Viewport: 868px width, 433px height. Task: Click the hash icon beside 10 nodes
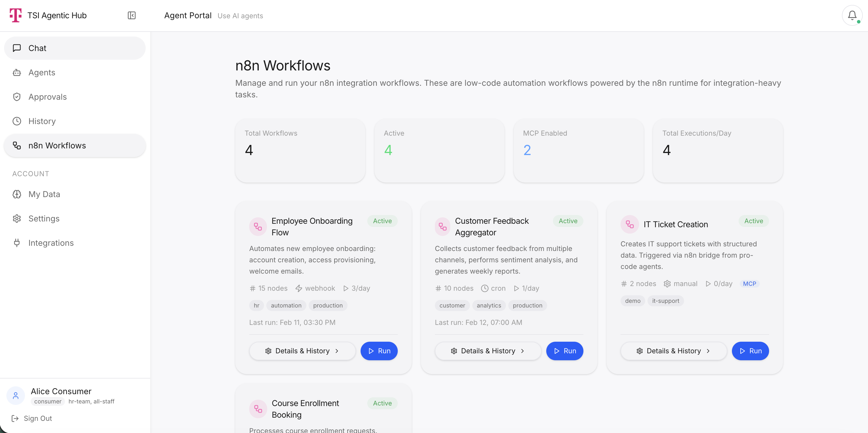pos(438,288)
